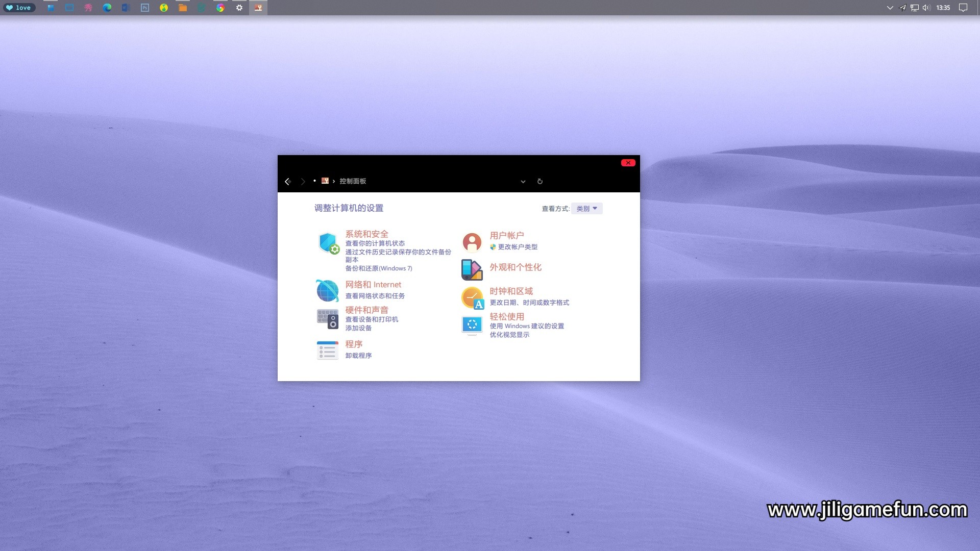Open 查看你的计算机状态 link
The width and height of the screenshot is (980, 551).
pyautogui.click(x=375, y=243)
